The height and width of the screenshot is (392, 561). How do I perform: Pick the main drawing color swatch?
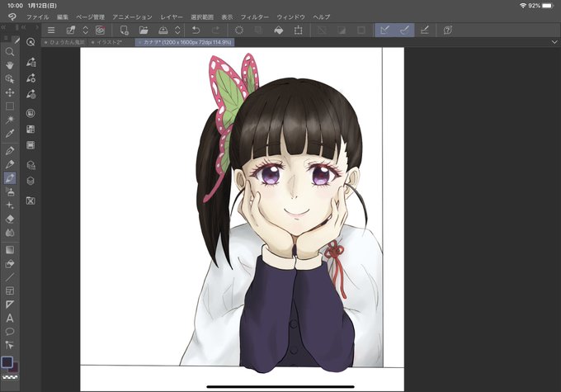click(7, 362)
